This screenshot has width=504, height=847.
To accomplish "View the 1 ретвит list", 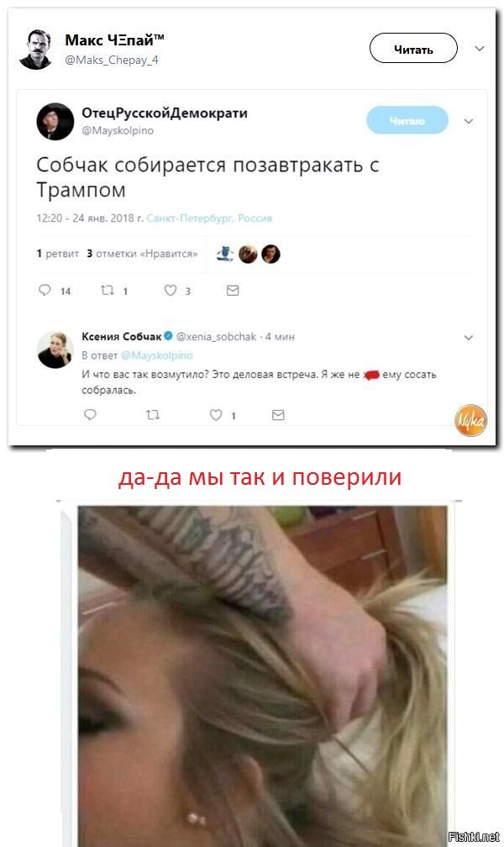I will click(58, 254).
